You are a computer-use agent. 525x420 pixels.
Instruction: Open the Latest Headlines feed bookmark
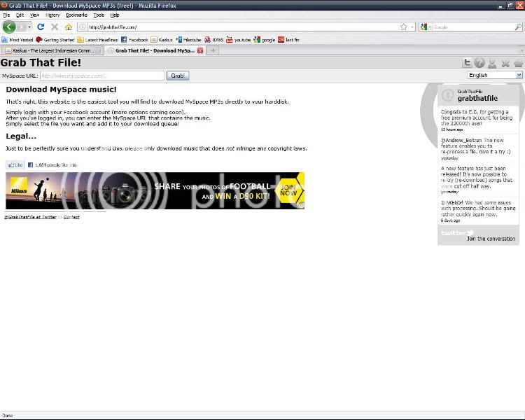coord(97,40)
